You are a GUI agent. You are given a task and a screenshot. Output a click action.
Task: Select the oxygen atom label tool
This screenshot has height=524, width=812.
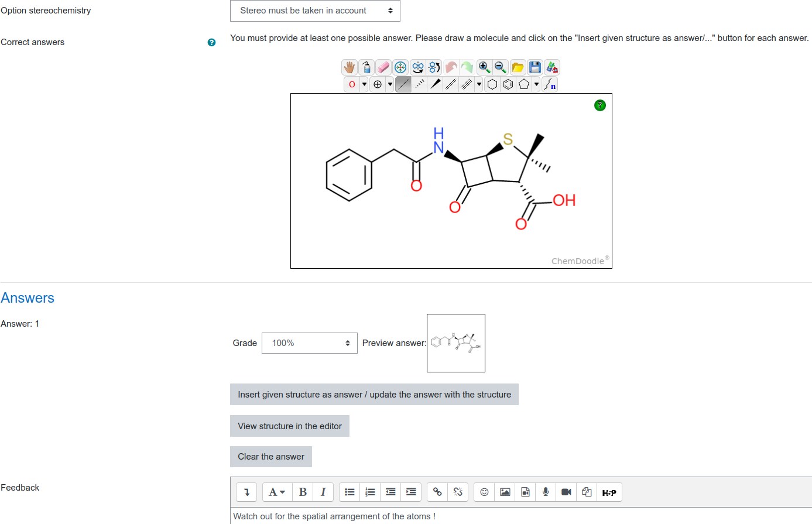coord(352,84)
